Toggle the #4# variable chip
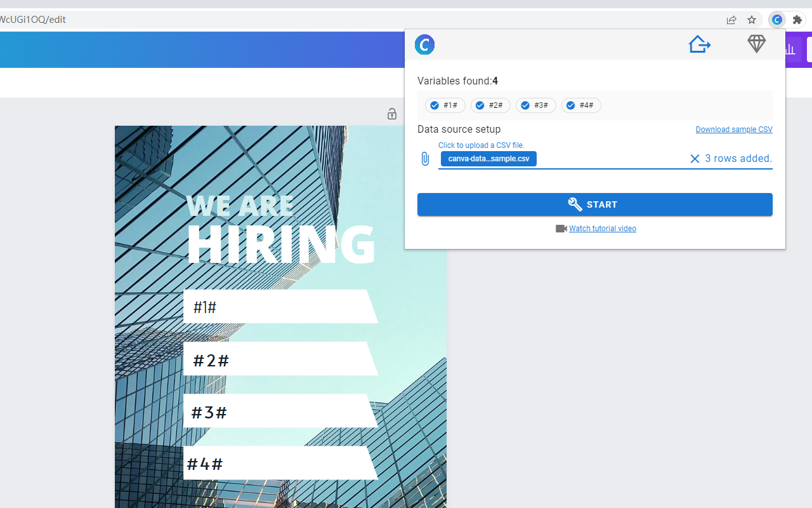This screenshot has width=812, height=508. pyautogui.click(x=581, y=105)
